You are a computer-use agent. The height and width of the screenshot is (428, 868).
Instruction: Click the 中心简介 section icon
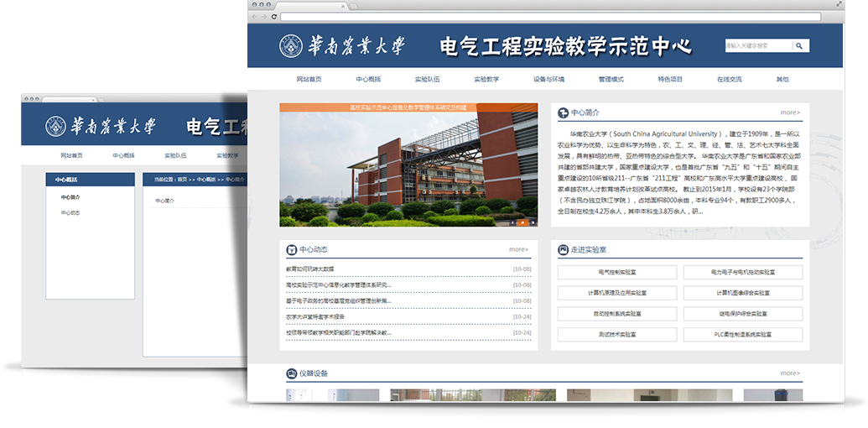click(562, 112)
